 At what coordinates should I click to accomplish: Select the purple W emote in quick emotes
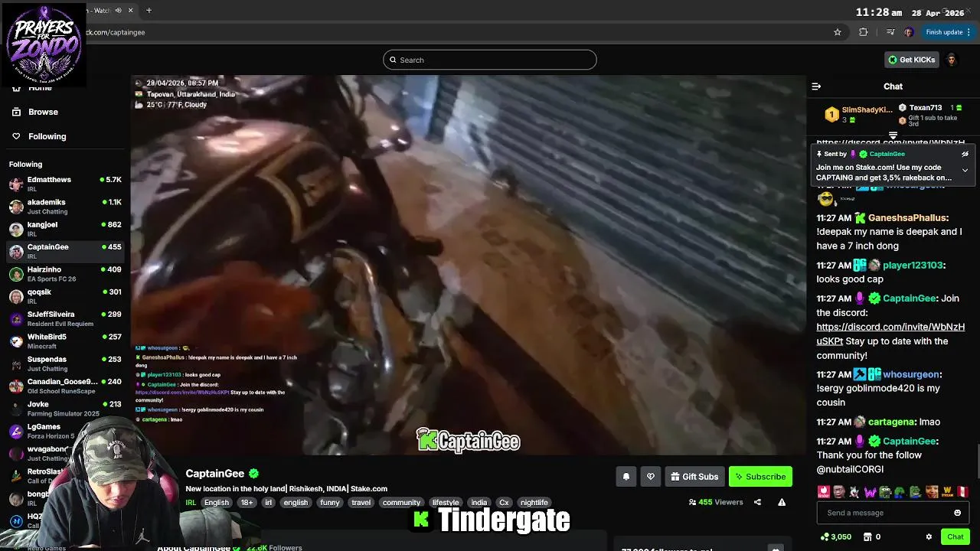[x=871, y=492]
